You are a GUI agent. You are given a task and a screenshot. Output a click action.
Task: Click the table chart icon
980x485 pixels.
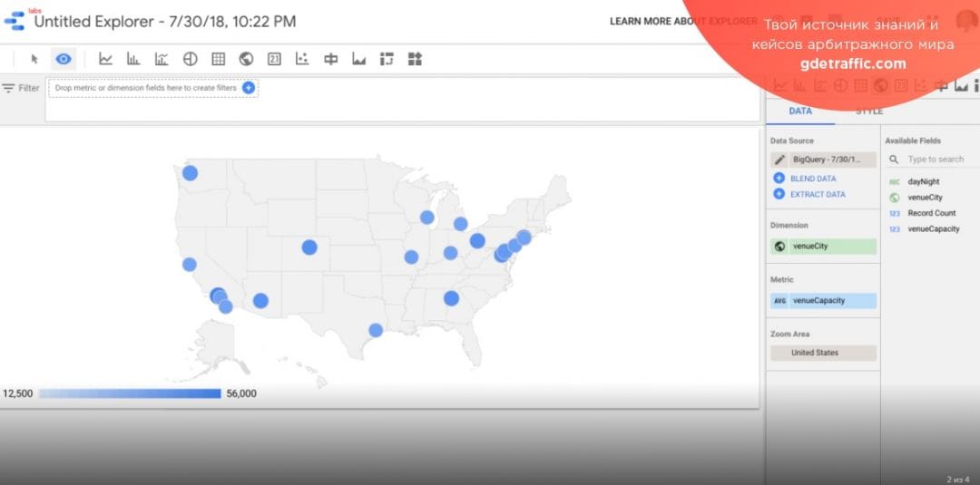(x=218, y=59)
